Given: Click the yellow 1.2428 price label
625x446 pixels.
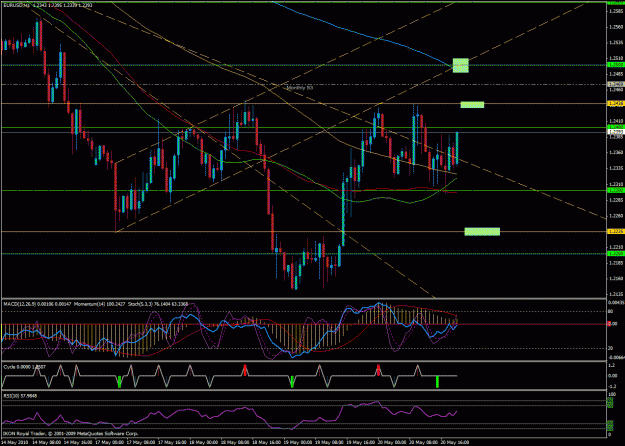Looking at the screenshot, I should point(615,104).
